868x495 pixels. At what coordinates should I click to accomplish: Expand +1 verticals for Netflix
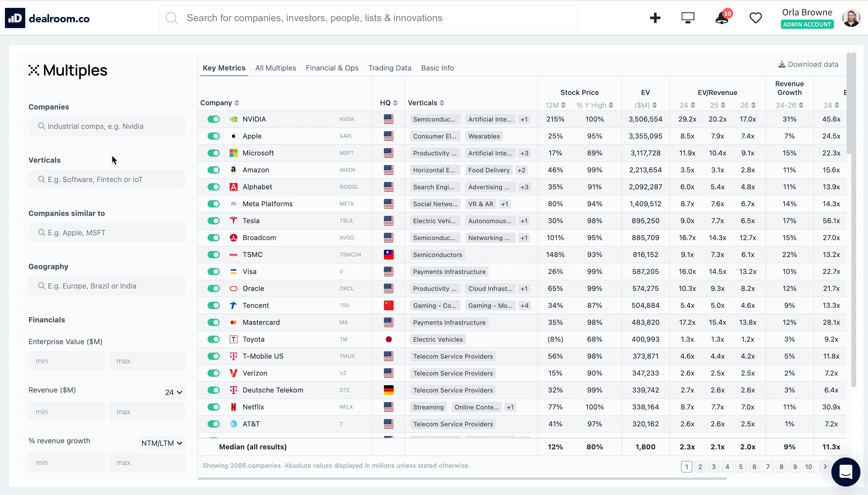coord(510,407)
